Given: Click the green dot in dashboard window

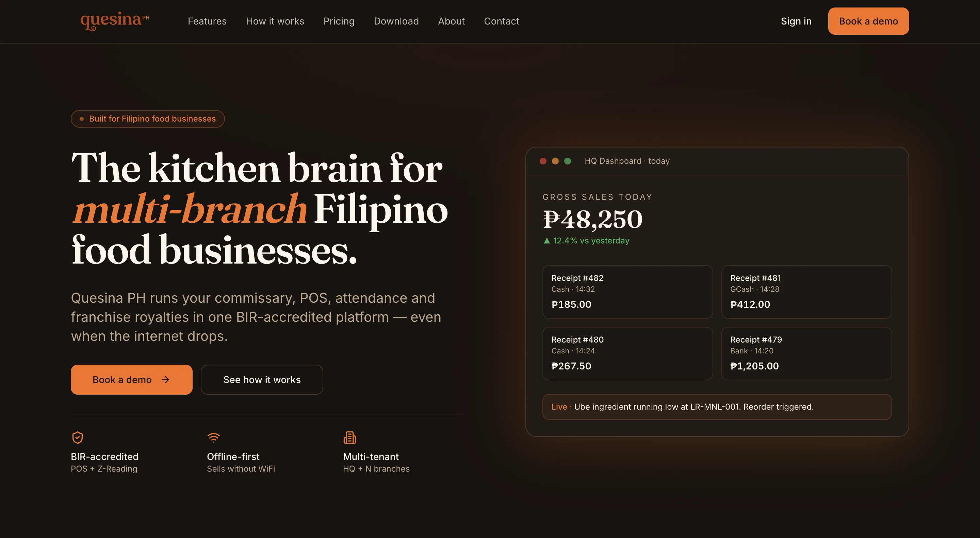Looking at the screenshot, I should pos(567,161).
